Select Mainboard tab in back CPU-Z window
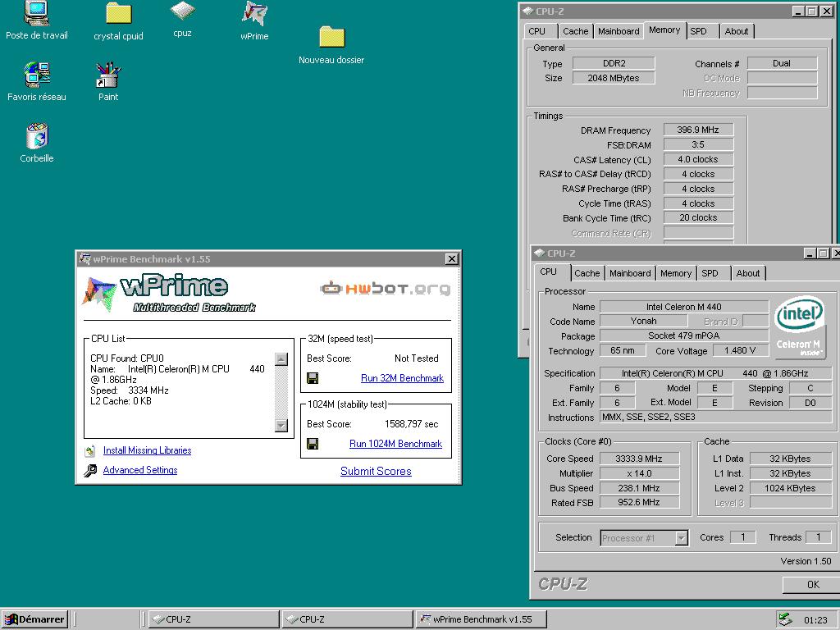840x630 pixels. (x=619, y=31)
